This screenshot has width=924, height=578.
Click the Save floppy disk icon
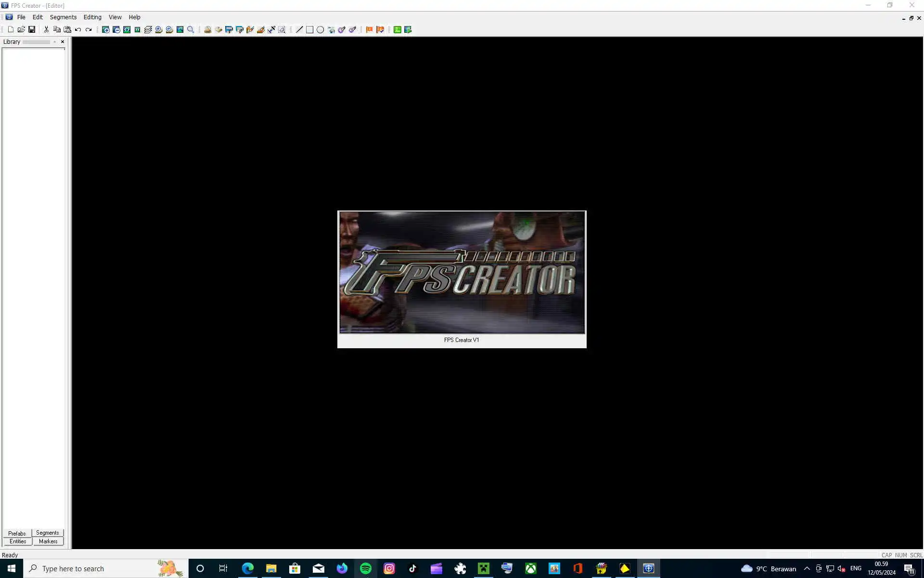pos(32,29)
